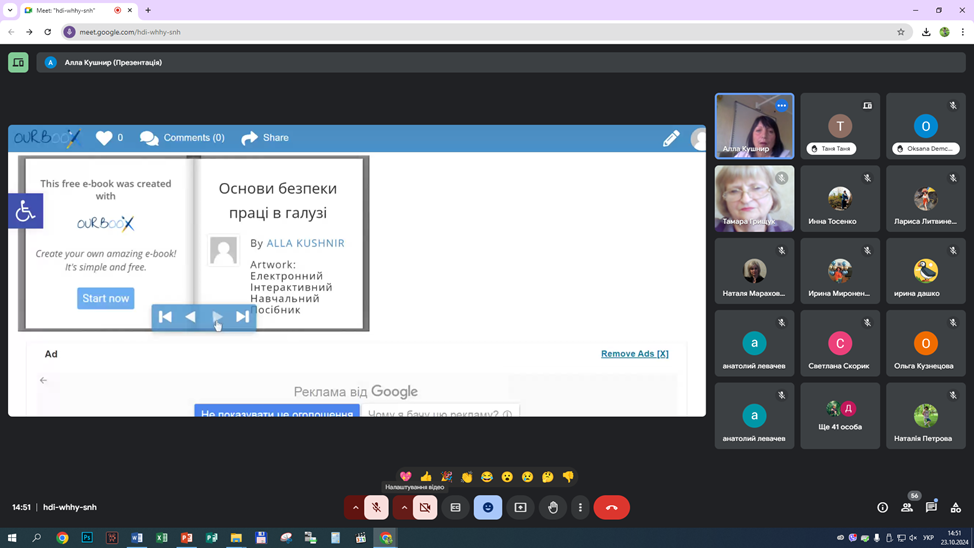Open more options three-dot menu
This screenshot has height=548, width=974.
580,508
